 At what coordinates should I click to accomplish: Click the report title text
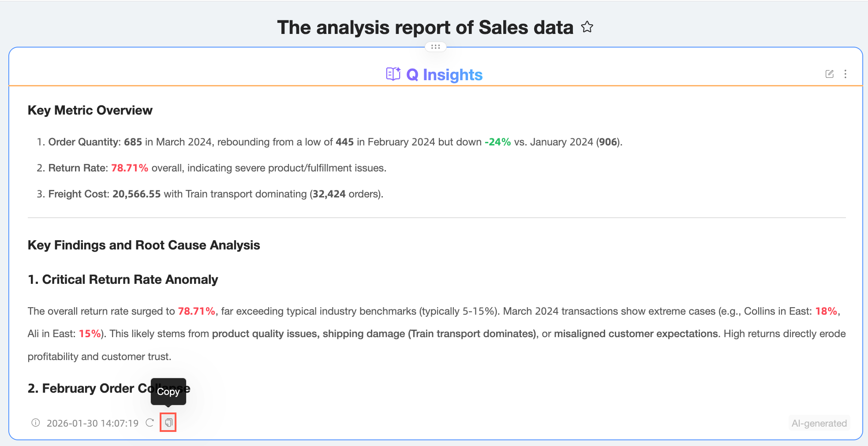[x=425, y=27]
